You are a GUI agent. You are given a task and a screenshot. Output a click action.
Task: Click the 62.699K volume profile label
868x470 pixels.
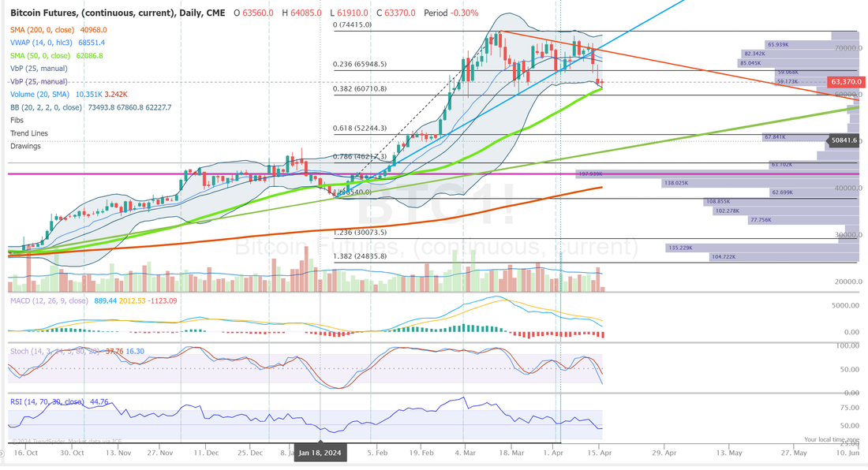pos(782,192)
